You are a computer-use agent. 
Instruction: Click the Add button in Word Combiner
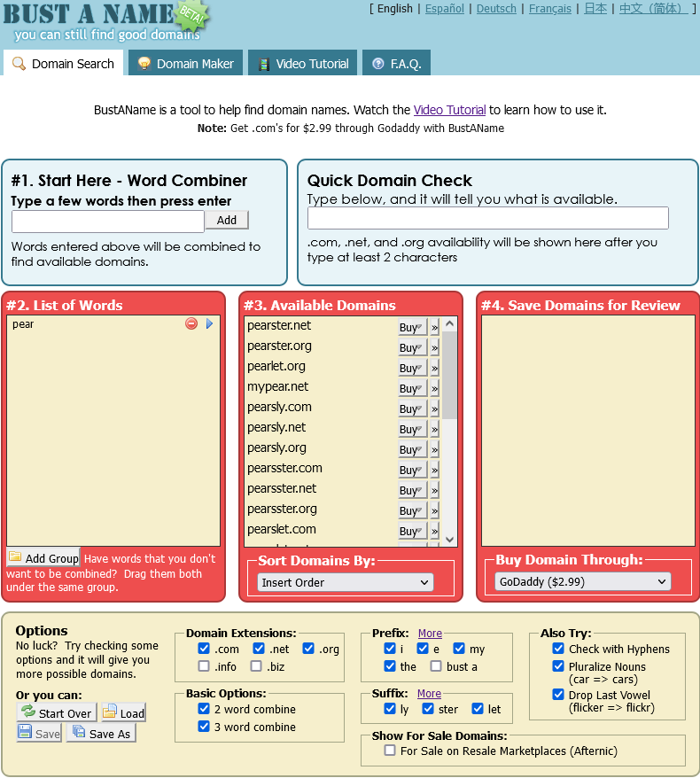tap(226, 220)
